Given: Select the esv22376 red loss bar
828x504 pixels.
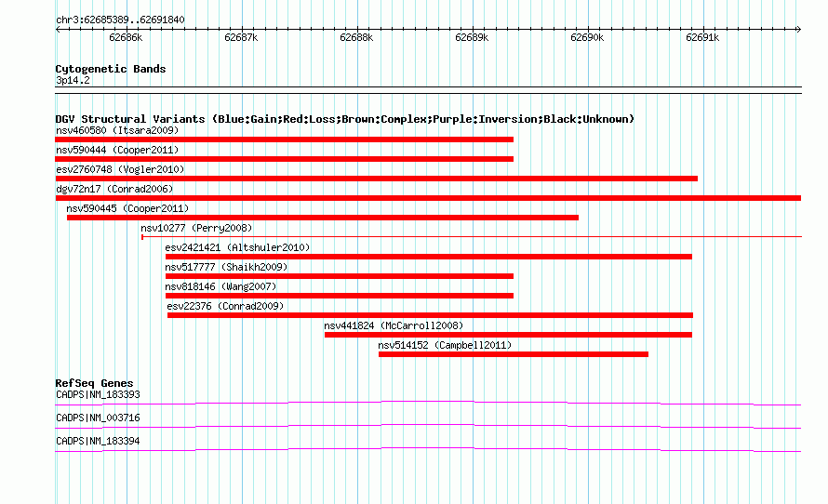Looking at the screenshot, I should pyautogui.click(x=431, y=315).
